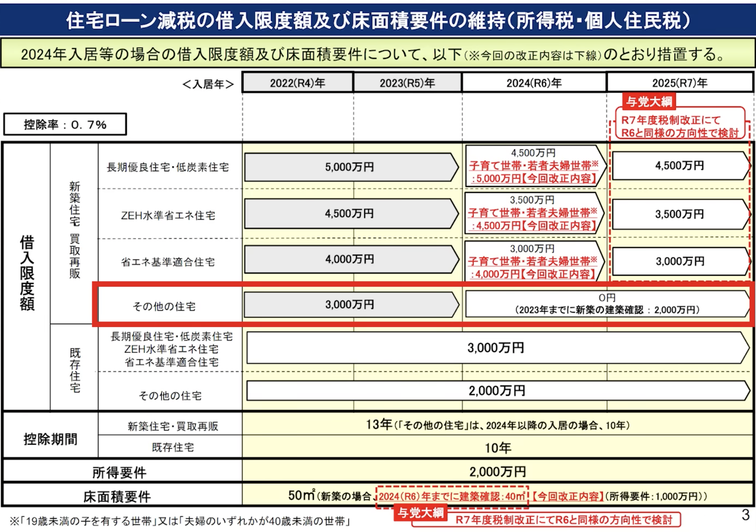Click the 所得要件 heading
This screenshot has width=756, height=532.
(x=119, y=473)
